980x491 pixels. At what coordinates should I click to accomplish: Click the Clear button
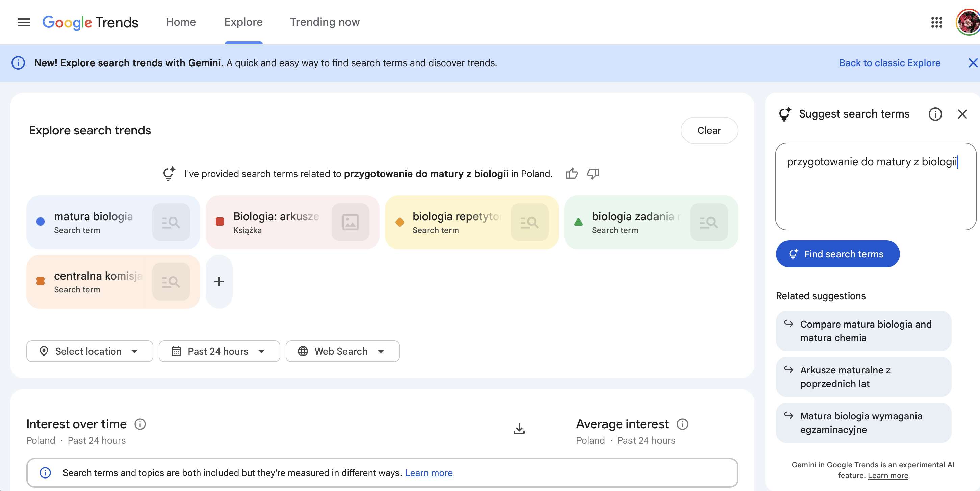pyautogui.click(x=709, y=130)
